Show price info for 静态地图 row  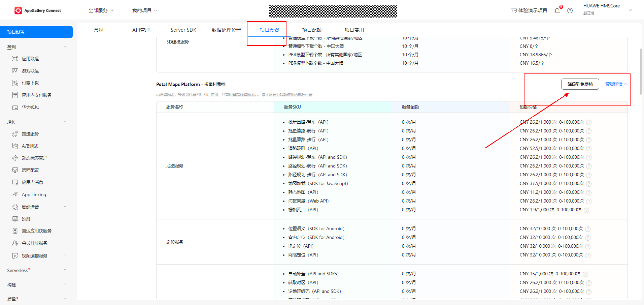point(589,192)
